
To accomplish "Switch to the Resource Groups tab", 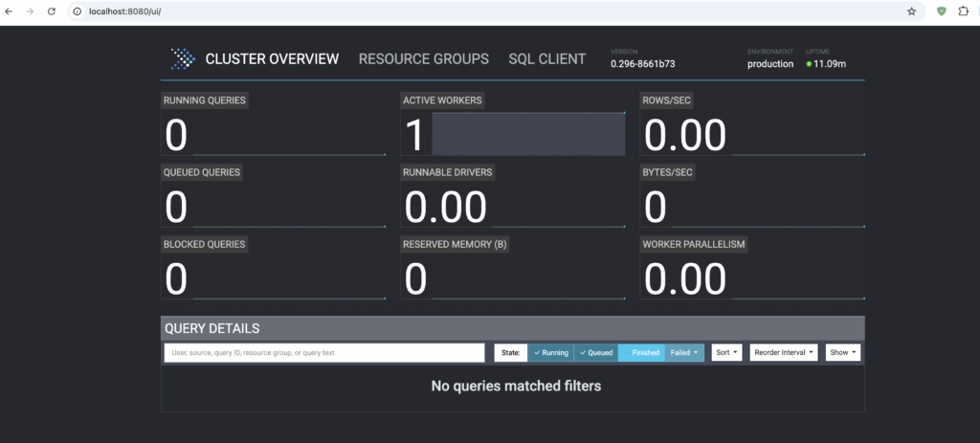I will 423,59.
